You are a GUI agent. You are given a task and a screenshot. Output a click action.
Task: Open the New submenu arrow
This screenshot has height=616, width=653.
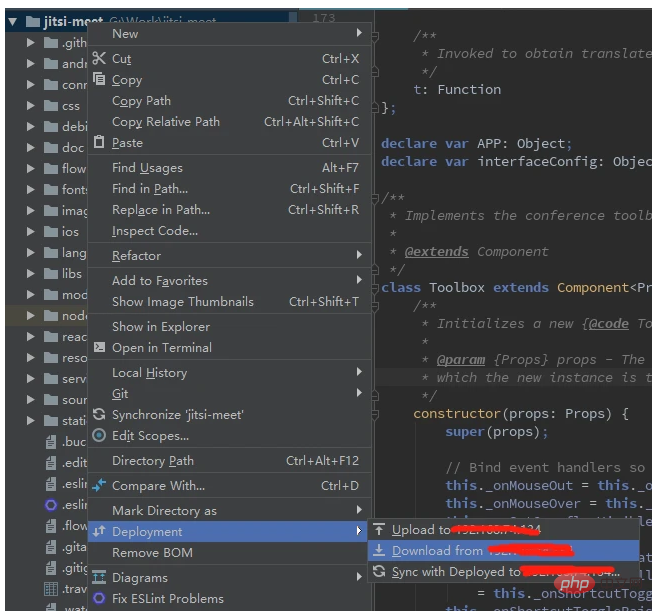359,32
